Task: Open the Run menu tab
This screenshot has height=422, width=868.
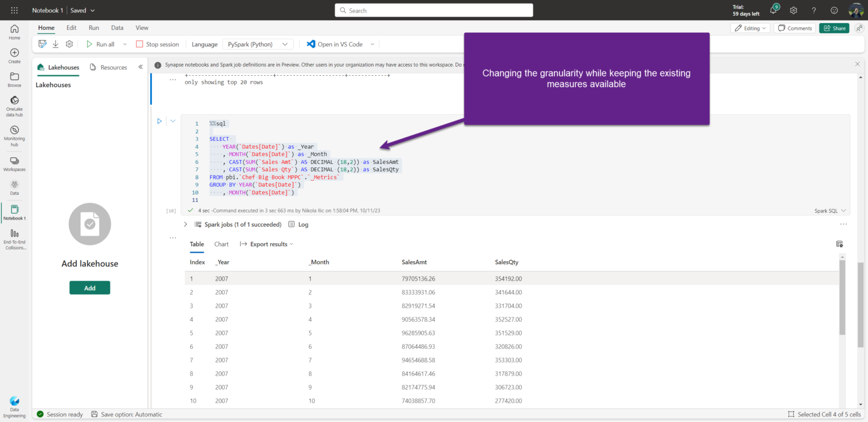Action: 94,28
